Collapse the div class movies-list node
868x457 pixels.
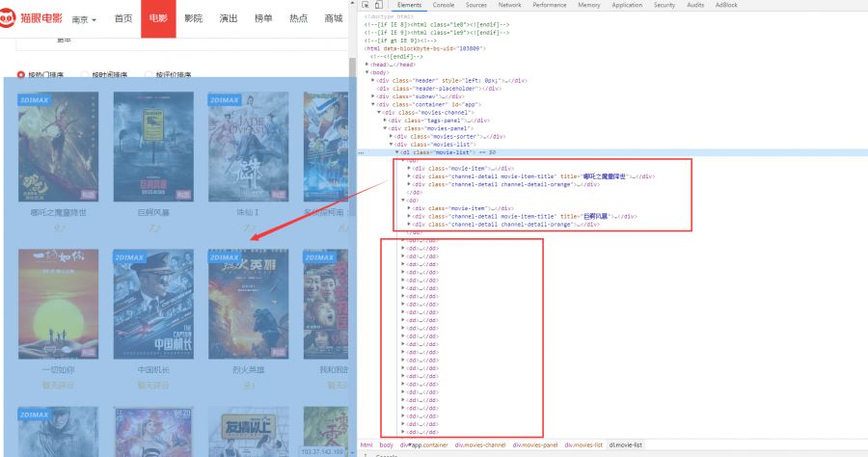392,144
